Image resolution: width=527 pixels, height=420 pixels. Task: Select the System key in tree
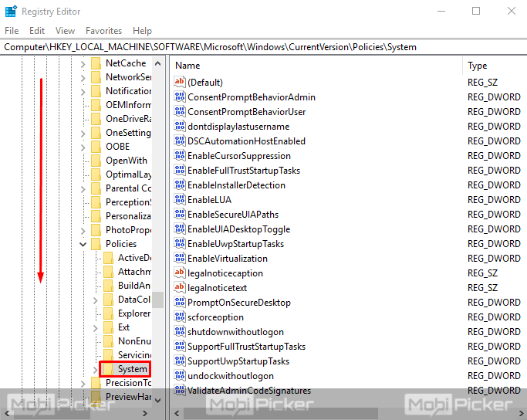(133, 369)
